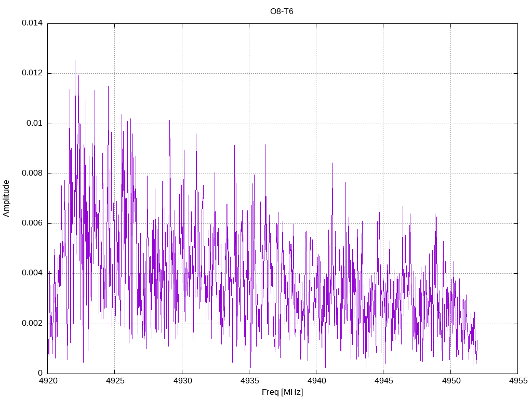
Task: Click the 4920 x-axis tick label
Action: (x=48, y=381)
